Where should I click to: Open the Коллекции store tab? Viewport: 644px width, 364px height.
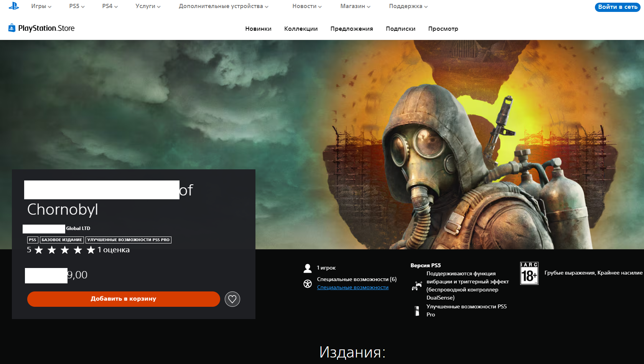click(x=301, y=29)
